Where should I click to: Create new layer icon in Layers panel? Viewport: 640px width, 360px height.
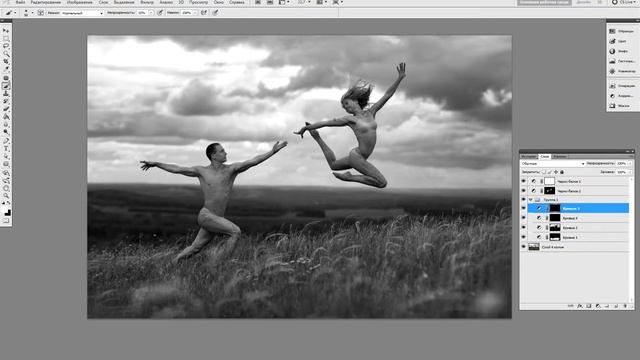tap(616, 306)
